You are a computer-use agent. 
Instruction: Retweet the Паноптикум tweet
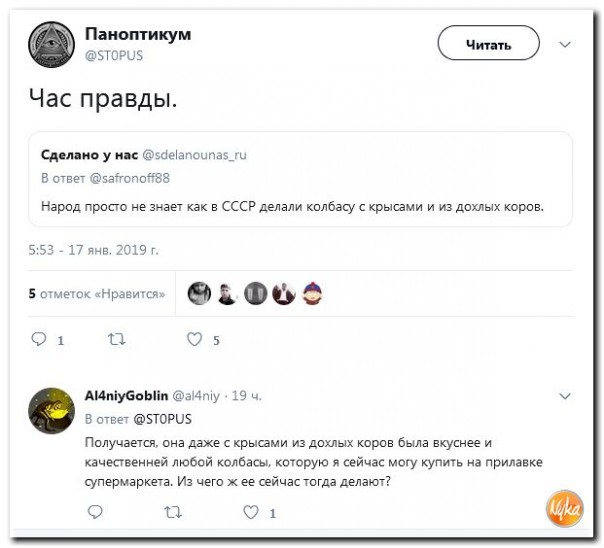click(x=116, y=339)
